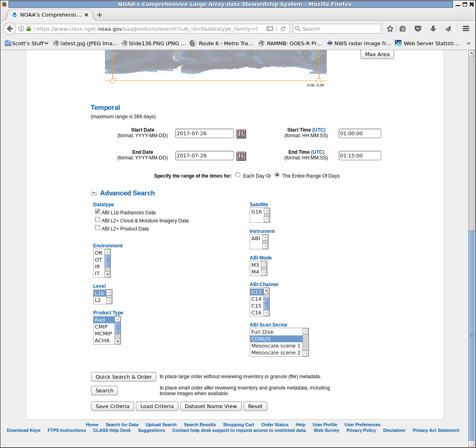
Task: Open the Search for Data footer link
Action: point(122,425)
